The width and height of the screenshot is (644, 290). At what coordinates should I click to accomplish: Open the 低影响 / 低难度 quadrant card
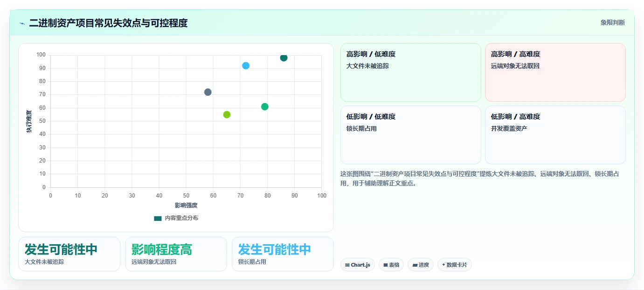[x=410, y=135]
